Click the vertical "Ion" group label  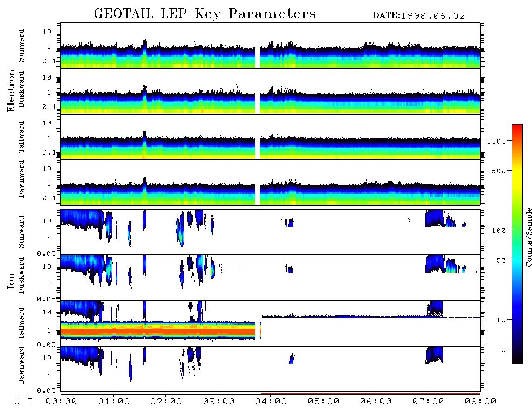(x=11, y=280)
